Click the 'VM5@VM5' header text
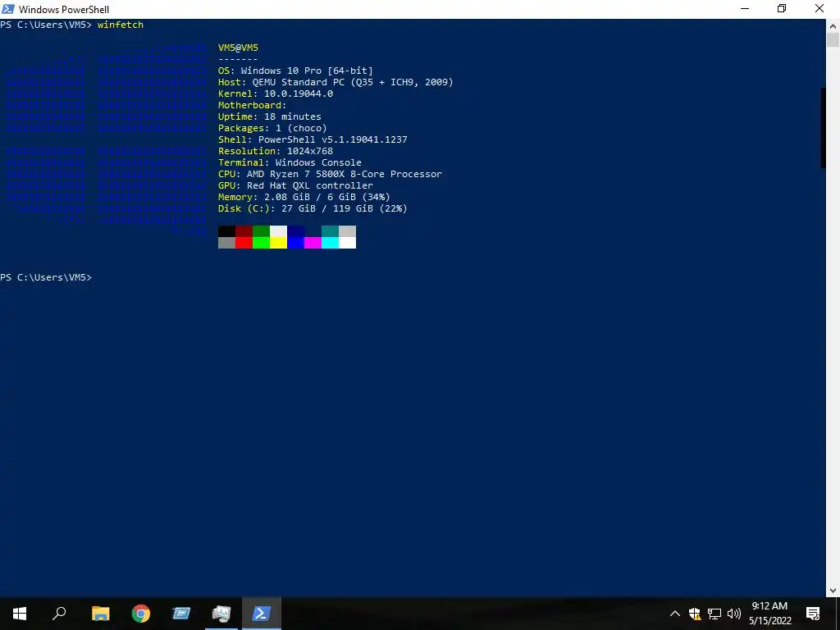Image resolution: width=840 pixels, height=630 pixels. point(239,48)
